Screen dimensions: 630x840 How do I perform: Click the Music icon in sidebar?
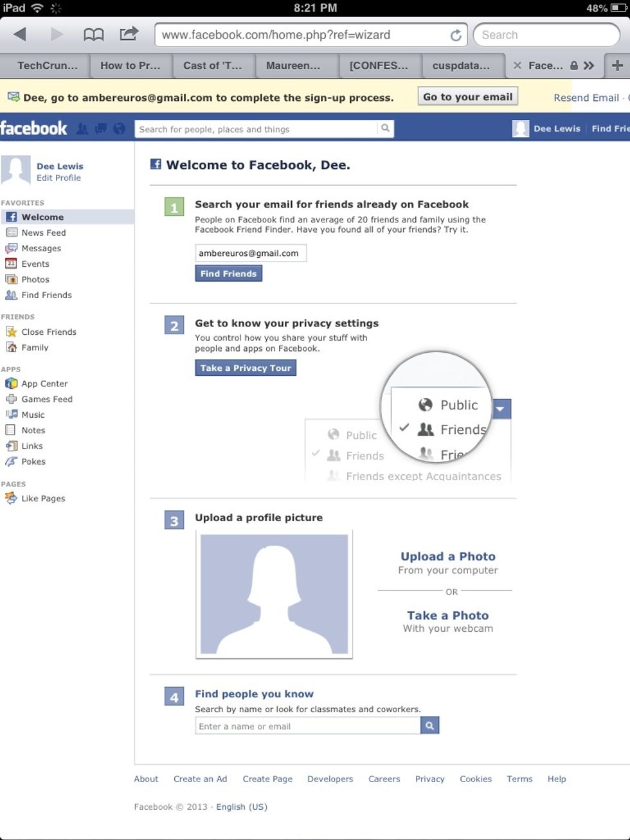[11, 415]
